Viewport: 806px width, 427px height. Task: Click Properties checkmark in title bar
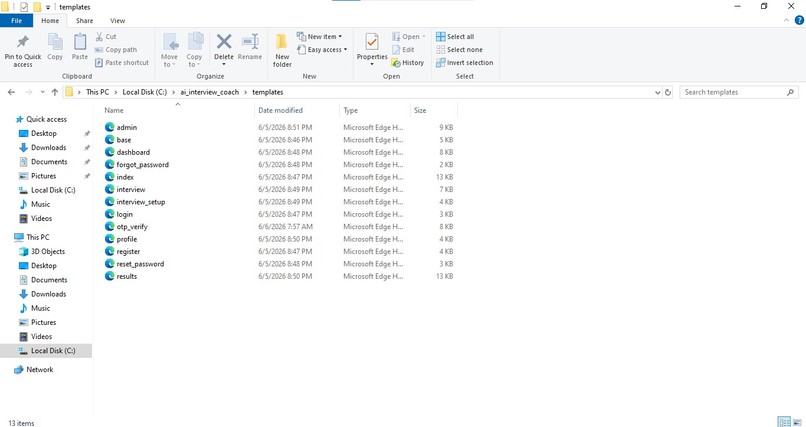point(24,7)
